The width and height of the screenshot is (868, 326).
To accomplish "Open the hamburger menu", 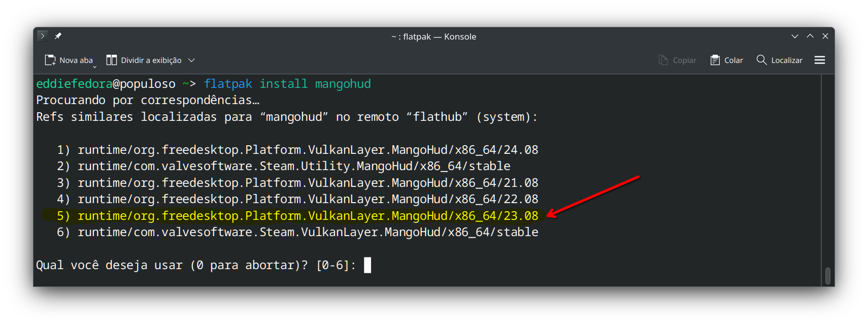I will (819, 60).
